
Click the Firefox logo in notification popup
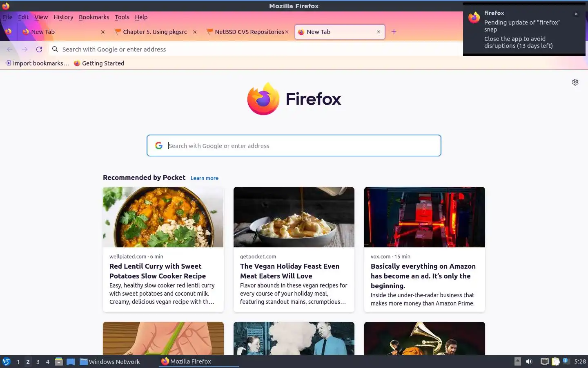tap(474, 18)
